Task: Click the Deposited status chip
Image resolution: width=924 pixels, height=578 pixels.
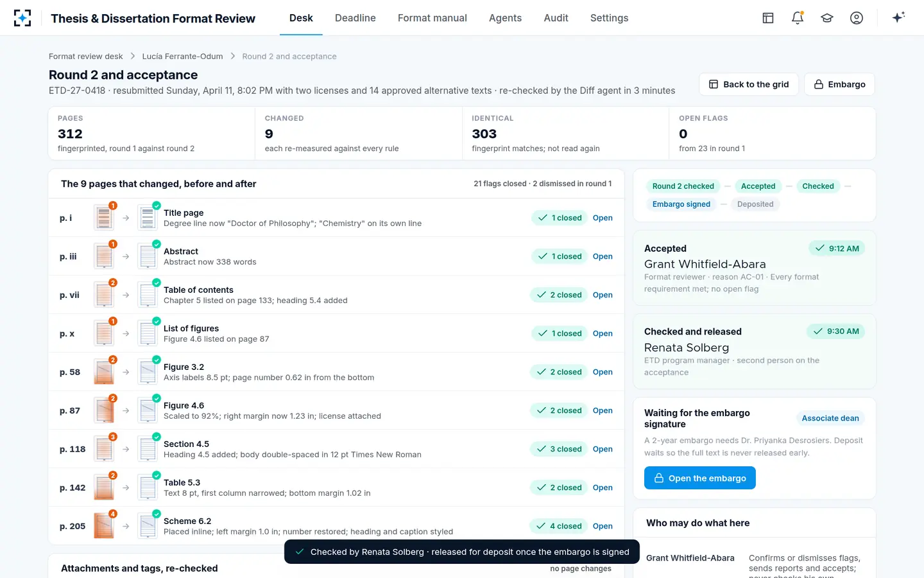Action: pyautogui.click(x=755, y=204)
